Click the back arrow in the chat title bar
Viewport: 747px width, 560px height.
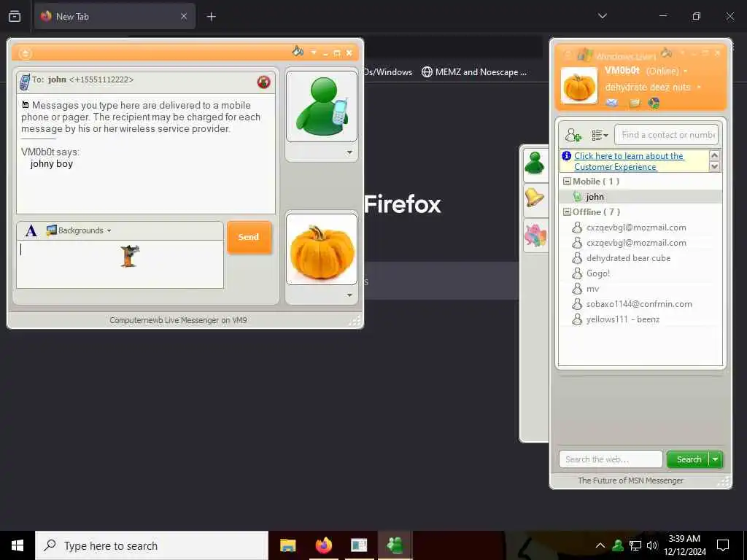click(x=26, y=53)
